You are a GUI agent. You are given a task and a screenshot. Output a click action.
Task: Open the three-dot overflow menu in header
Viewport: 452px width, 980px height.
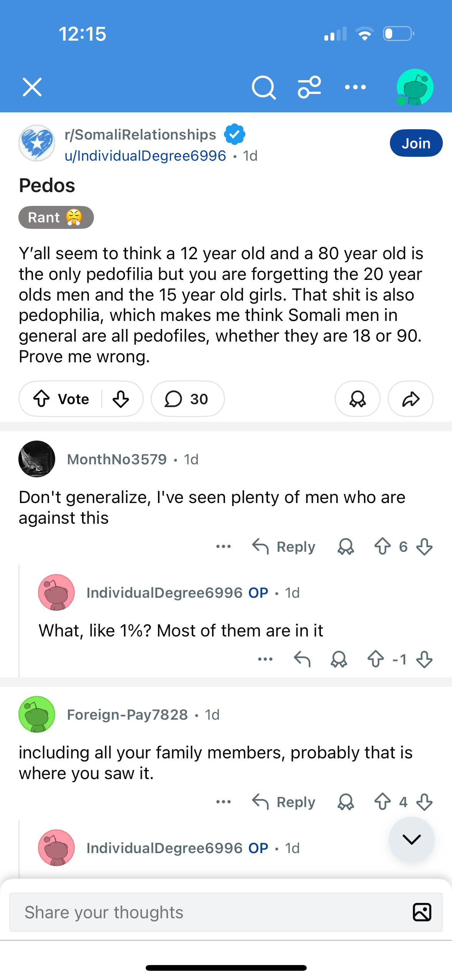(x=355, y=87)
